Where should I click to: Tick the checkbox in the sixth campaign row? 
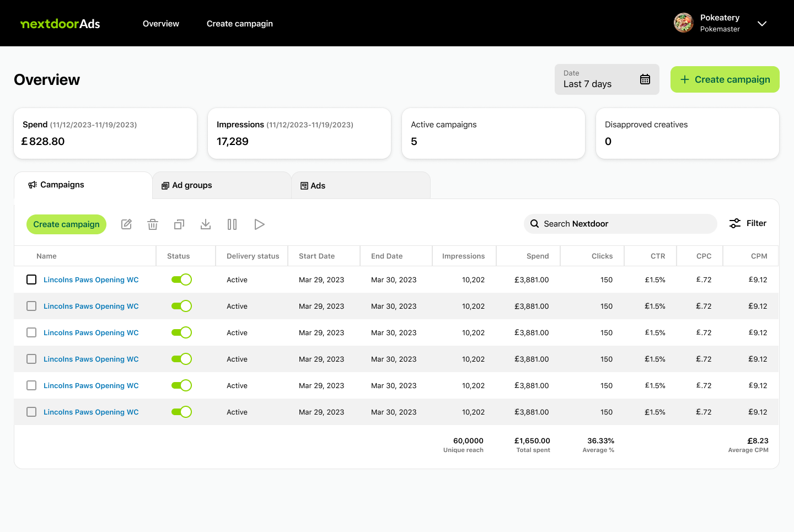[x=31, y=412]
